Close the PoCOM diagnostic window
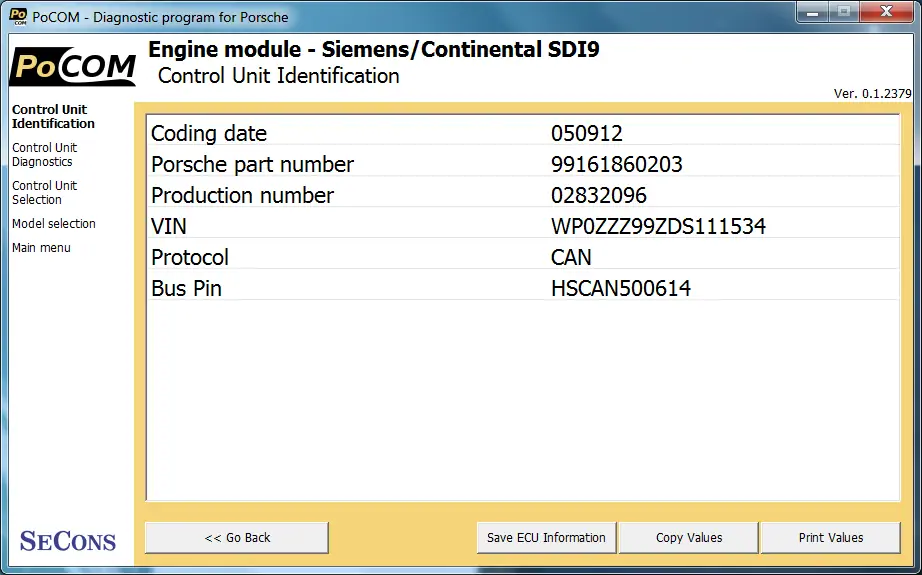 pyautogui.click(x=887, y=12)
